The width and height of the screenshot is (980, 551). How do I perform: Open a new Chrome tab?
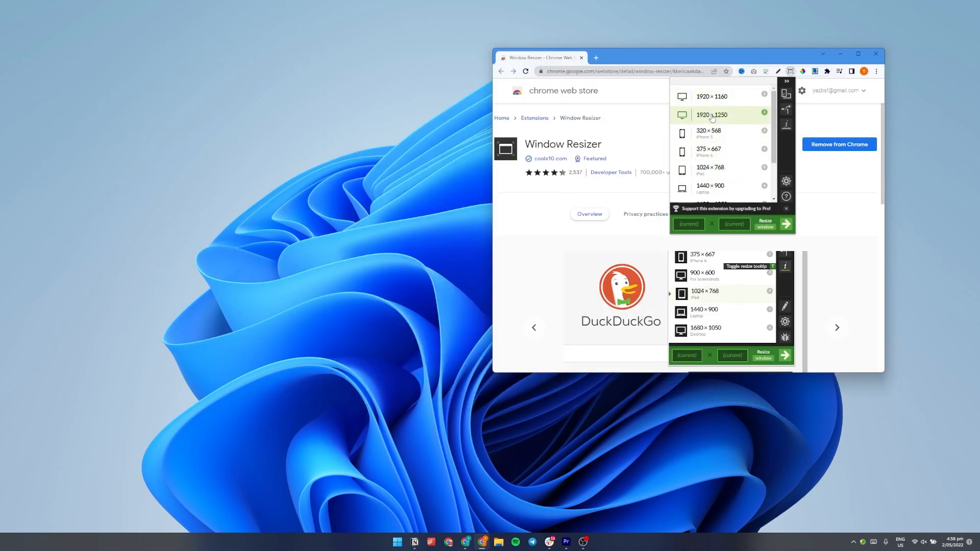pos(596,58)
